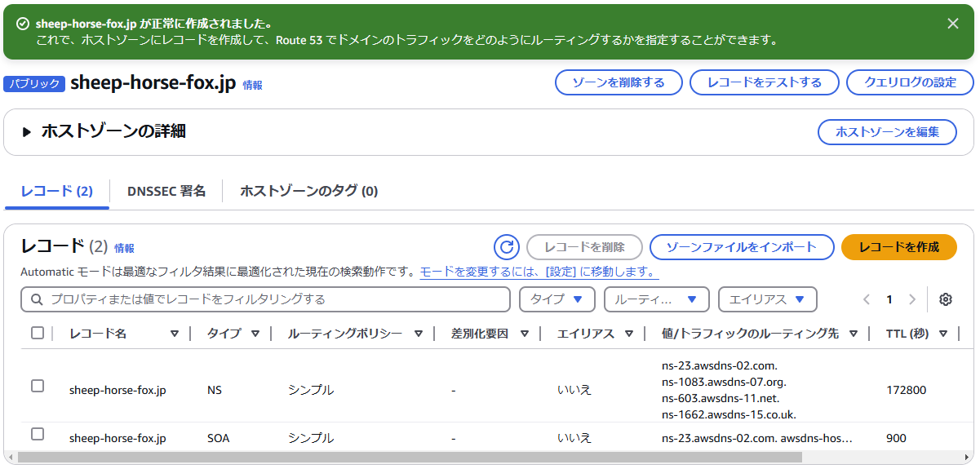Click クエリログの設定 button
Viewport: 980px width, 469px height.
pos(910,82)
